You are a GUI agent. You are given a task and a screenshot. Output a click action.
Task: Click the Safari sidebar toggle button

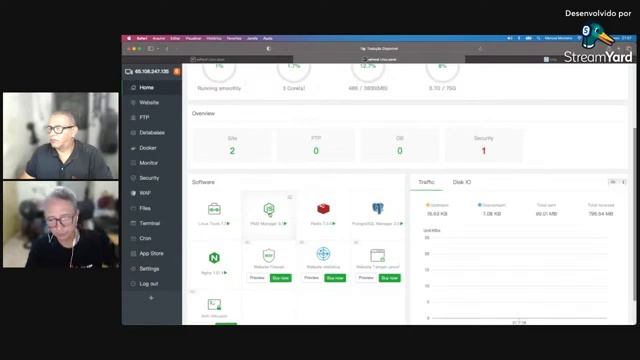click(x=151, y=49)
